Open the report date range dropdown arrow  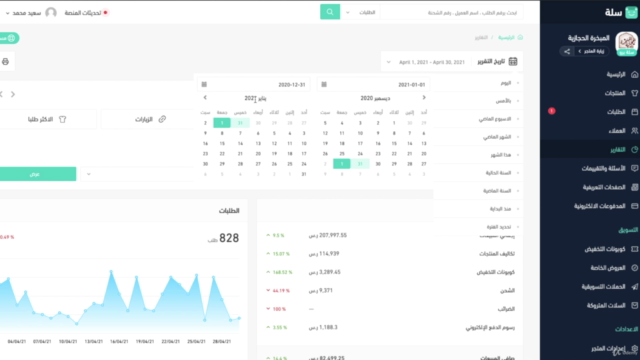(388, 62)
